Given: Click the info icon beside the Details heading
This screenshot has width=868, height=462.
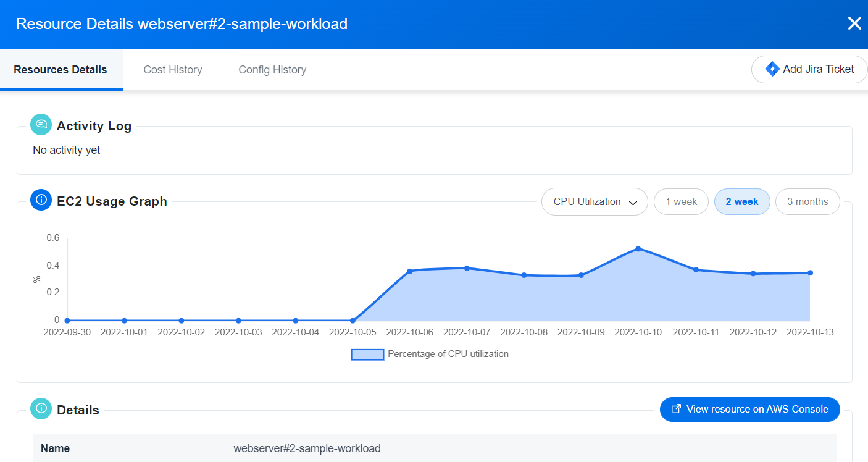Looking at the screenshot, I should click(40, 408).
